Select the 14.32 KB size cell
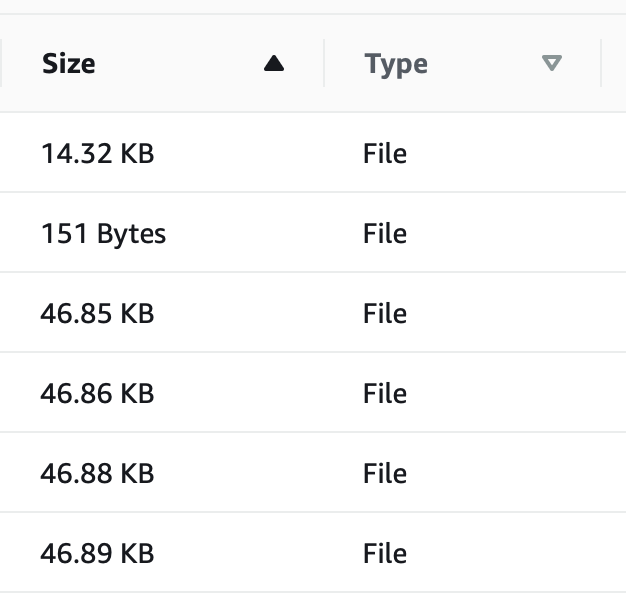The image size is (626, 602). pos(97,154)
